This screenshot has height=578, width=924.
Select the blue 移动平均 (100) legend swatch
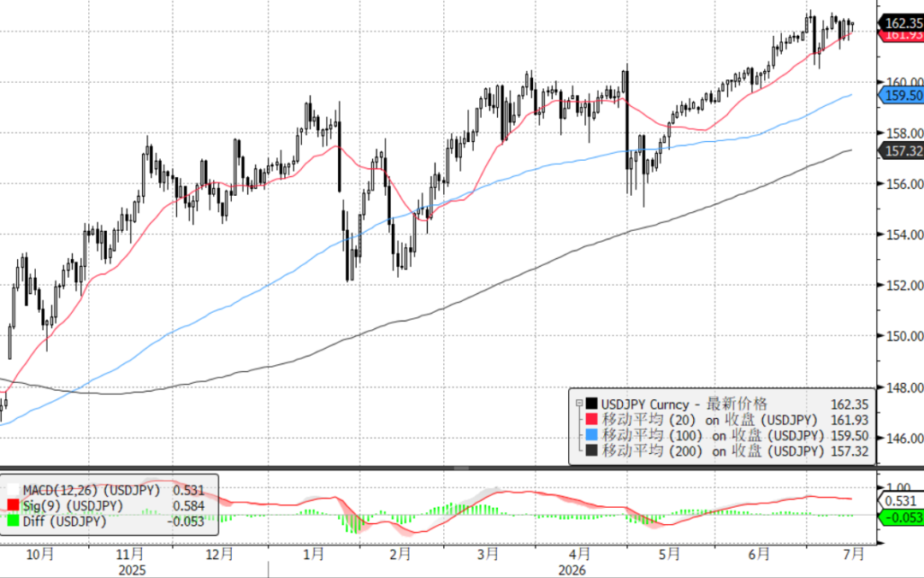(592, 435)
